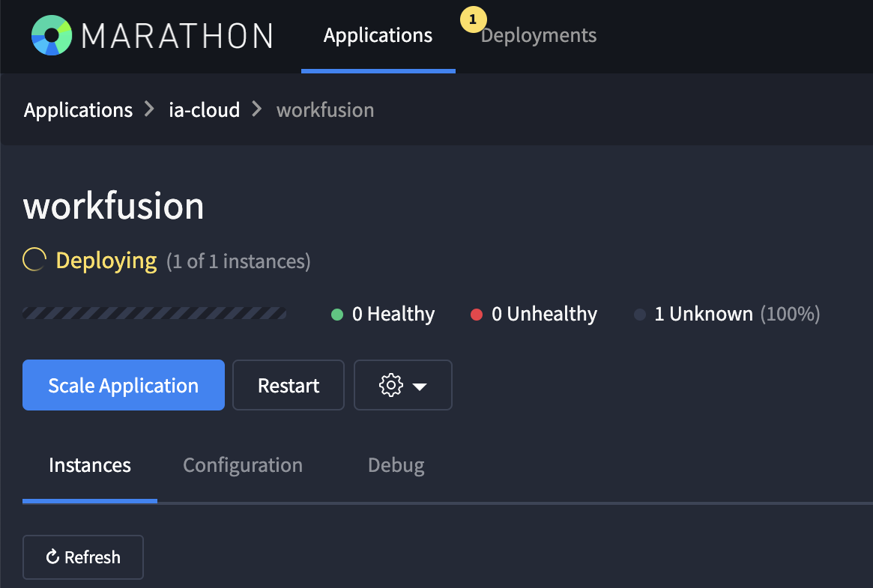Screen dimensions: 873x588
Task: Click the green Healthy status dot
Action: [337, 315]
